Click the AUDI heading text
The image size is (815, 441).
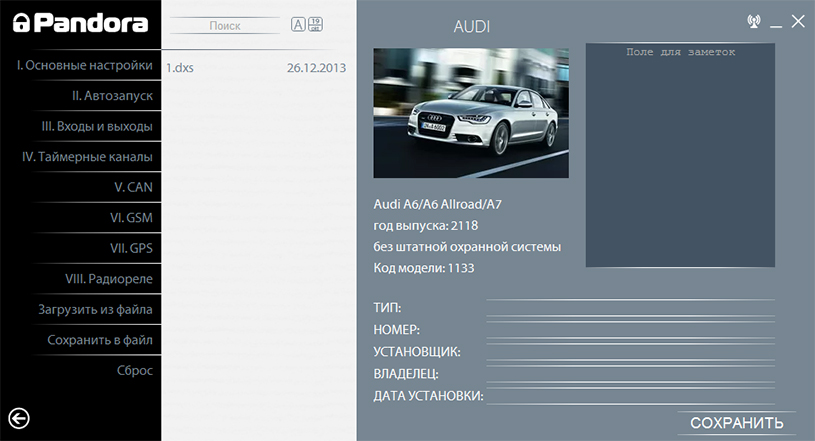click(471, 27)
